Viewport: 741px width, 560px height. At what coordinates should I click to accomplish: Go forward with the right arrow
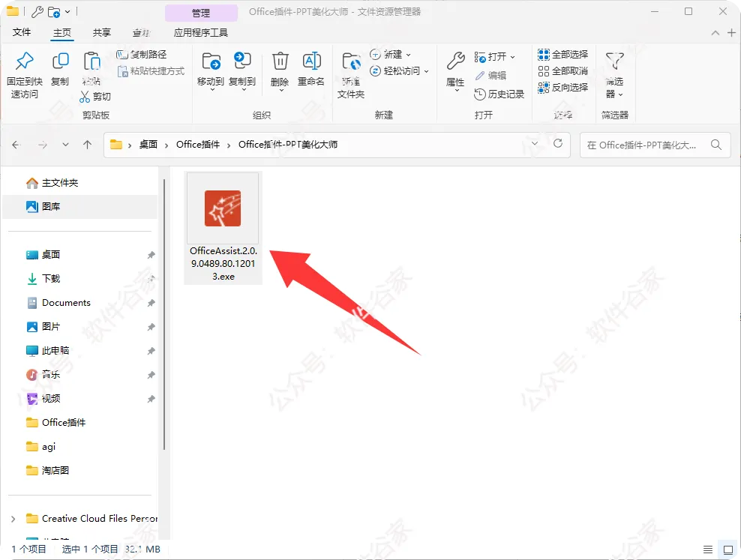[x=43, y=145]
